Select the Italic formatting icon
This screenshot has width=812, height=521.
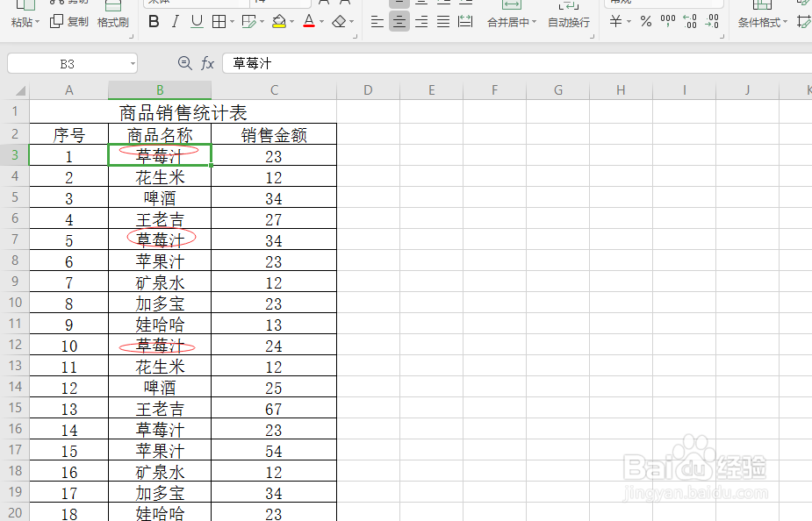pos(175,22)
